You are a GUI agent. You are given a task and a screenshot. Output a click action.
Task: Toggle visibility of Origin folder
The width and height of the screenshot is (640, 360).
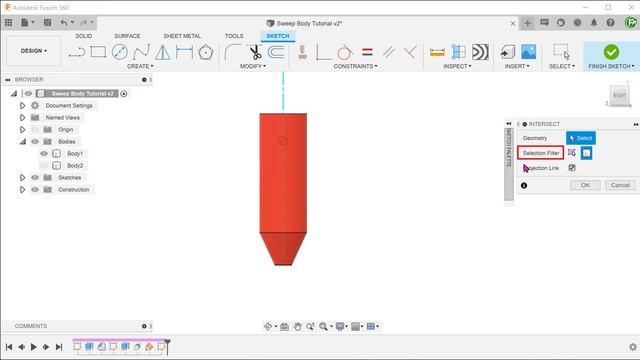click(x=35, y=130)
